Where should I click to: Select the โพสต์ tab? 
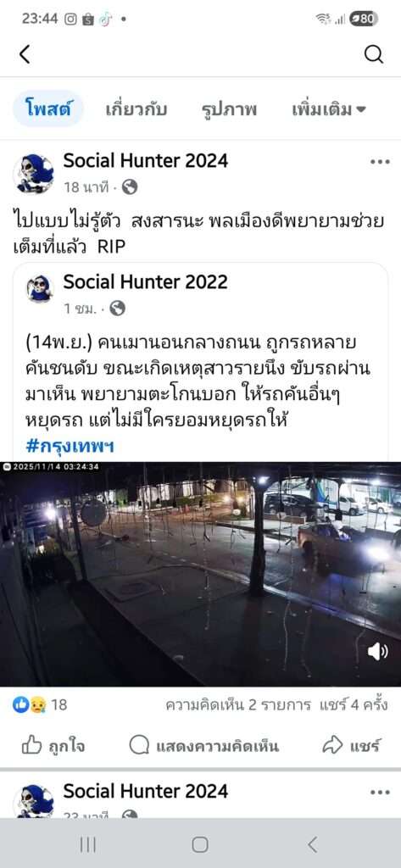pyautogui.click(x=48, y=109)
